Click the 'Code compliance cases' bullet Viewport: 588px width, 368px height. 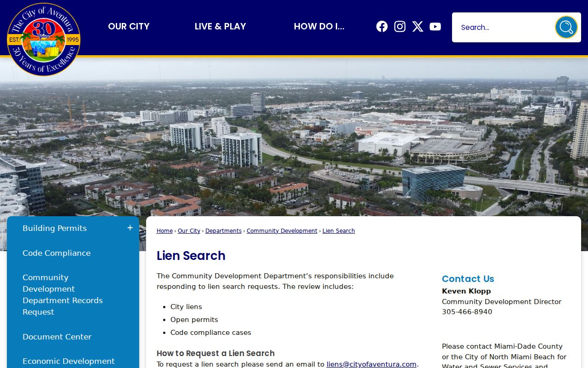click(x=211, y=333)
